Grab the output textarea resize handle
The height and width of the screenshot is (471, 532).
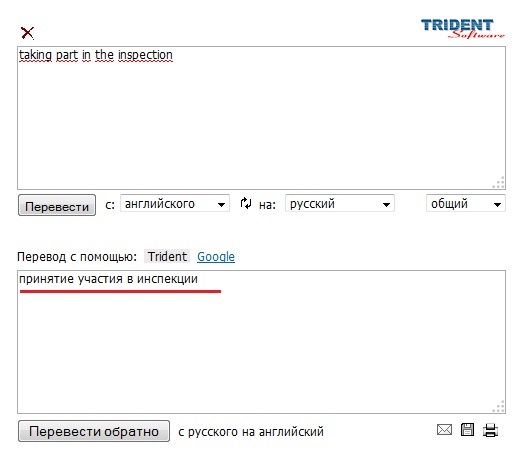click(x=499, y=407)
